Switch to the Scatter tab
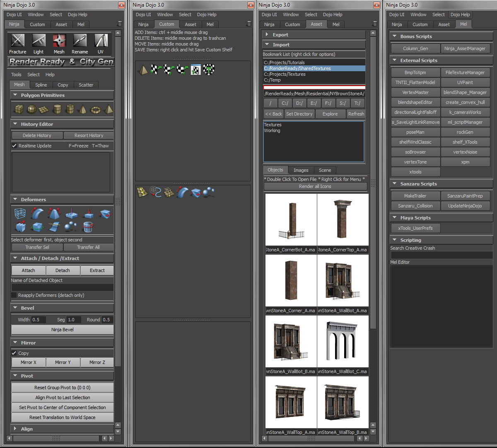 86,85
